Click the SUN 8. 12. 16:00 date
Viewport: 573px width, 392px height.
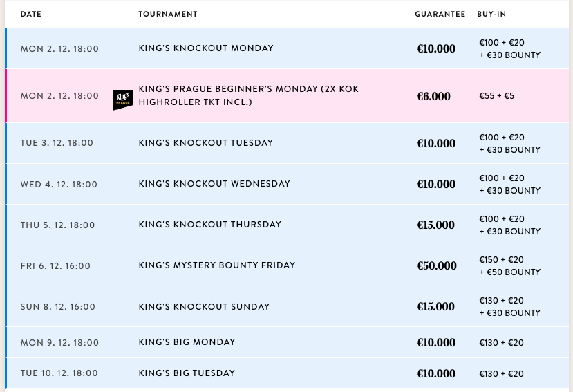pyautogui.click(x=58, y=307)
